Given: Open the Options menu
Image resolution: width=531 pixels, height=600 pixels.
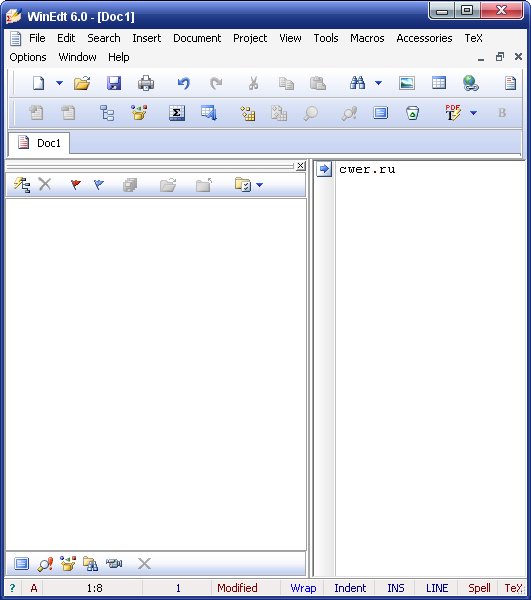Looking at the screenshot, I should 28,57.
